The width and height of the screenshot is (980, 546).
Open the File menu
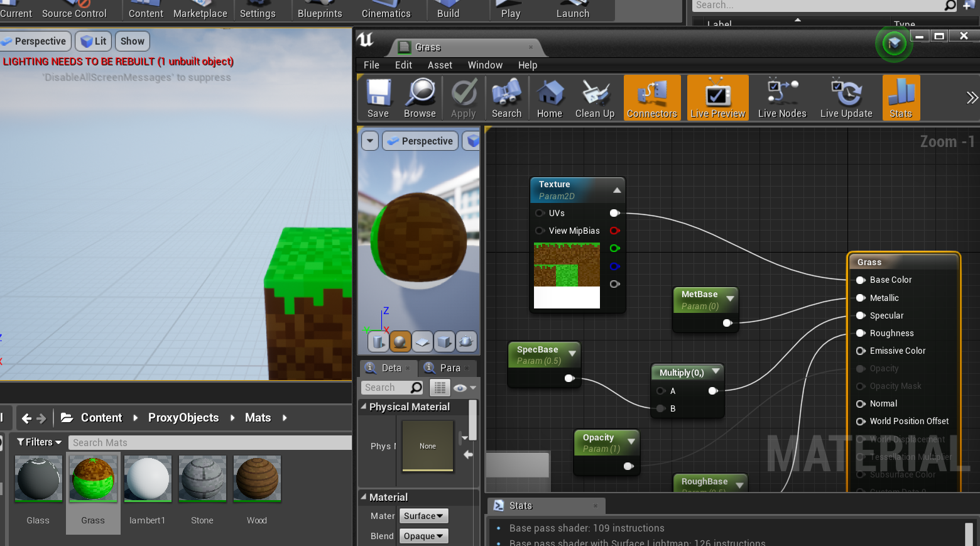(x=371, y=65)
